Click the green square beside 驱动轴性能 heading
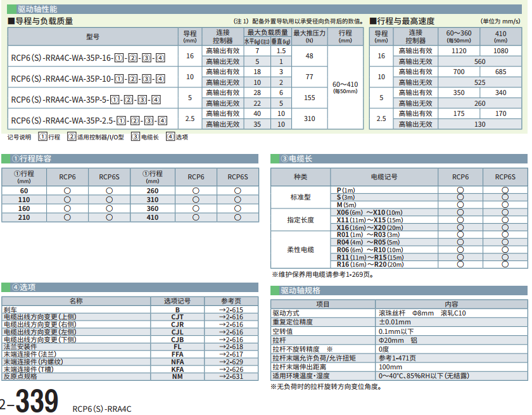This screenshot has height=415, width=532. click(10, 10)
